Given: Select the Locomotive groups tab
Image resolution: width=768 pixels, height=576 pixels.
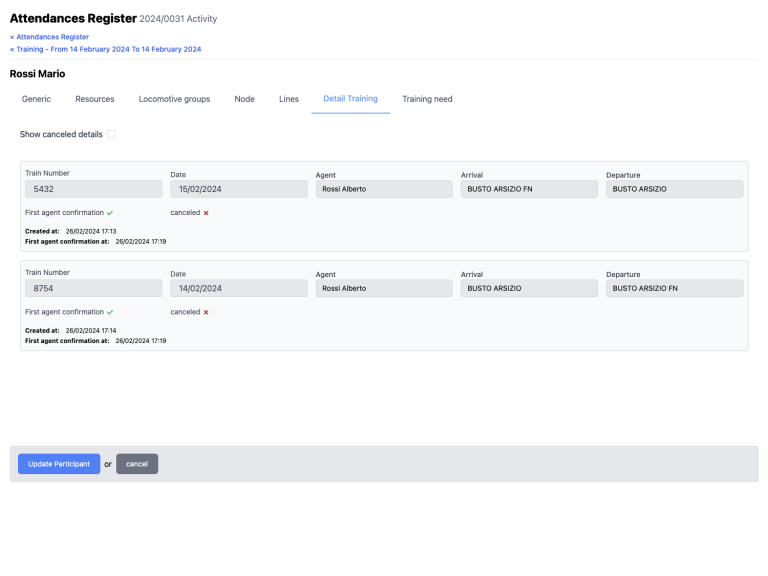Looking at the screenshot, I should point(174,99).
